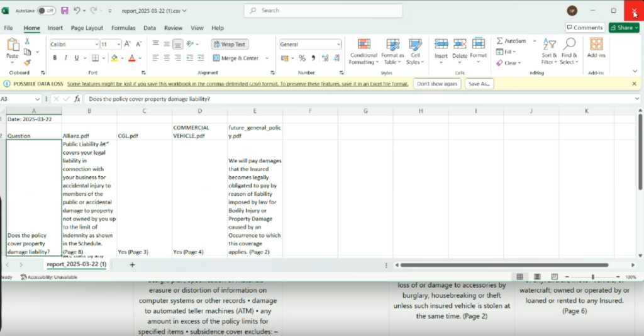Click the Don't show again button

[x=436, y=84]
